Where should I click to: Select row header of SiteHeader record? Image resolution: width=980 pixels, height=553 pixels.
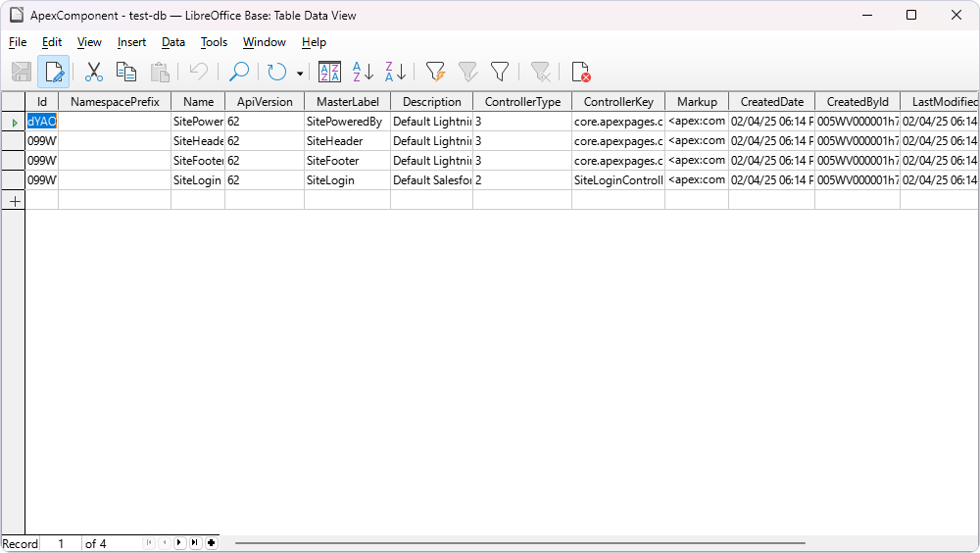pyautogui.click(x=13, y=141)
